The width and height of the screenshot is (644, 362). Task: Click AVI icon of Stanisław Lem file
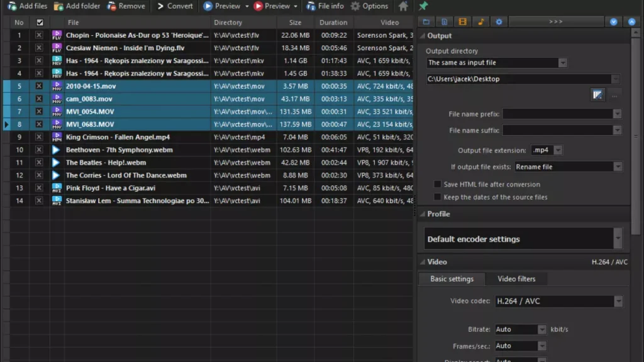point(57,200)
